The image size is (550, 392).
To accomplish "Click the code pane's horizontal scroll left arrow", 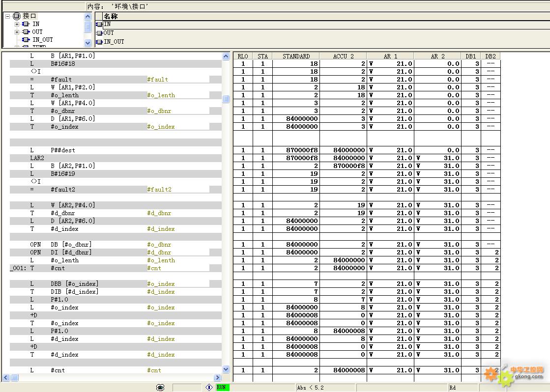I will tap(5, 378).
